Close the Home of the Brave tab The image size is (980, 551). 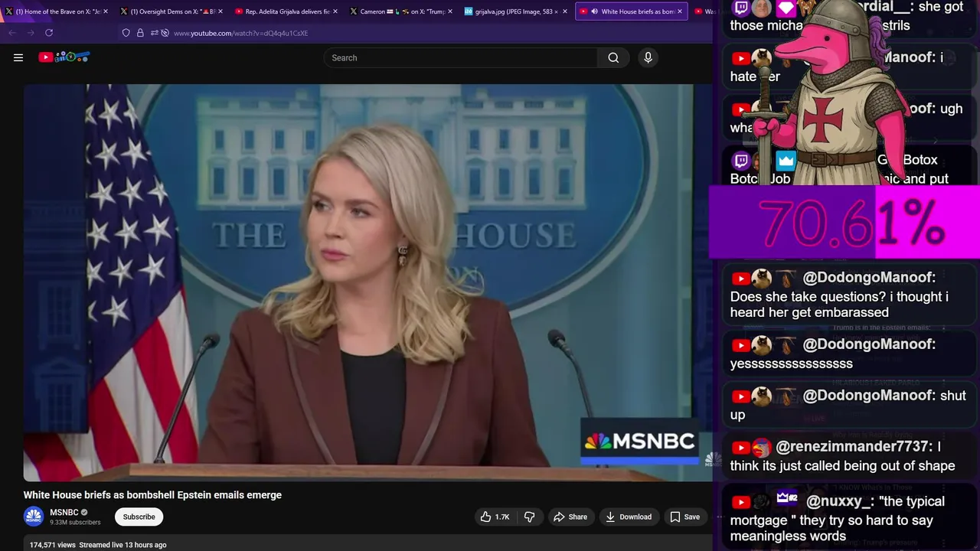click(105, 11)
